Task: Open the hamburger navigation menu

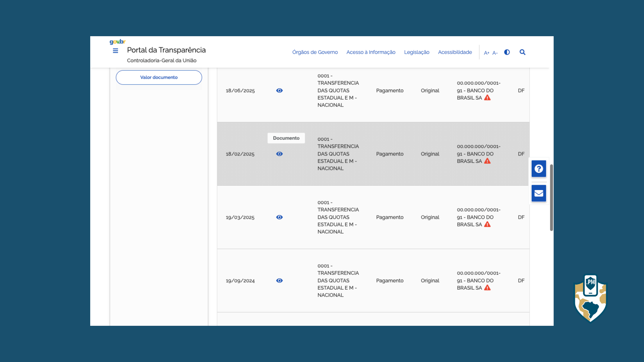Action: coord(115,51)
